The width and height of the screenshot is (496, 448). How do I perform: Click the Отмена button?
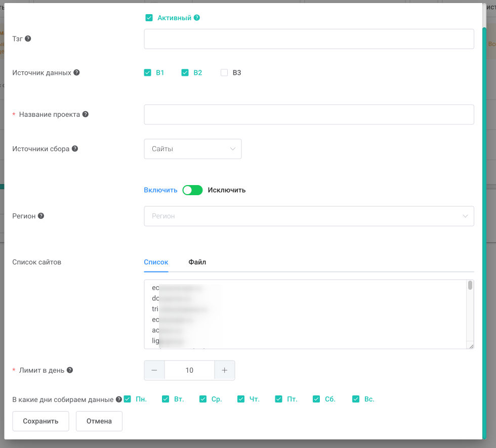coord(99,421)
